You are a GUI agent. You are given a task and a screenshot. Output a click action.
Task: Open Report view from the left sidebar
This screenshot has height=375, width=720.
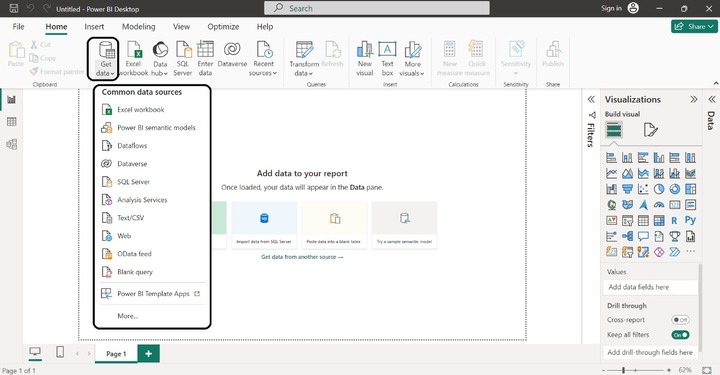[x=11, y=100]
